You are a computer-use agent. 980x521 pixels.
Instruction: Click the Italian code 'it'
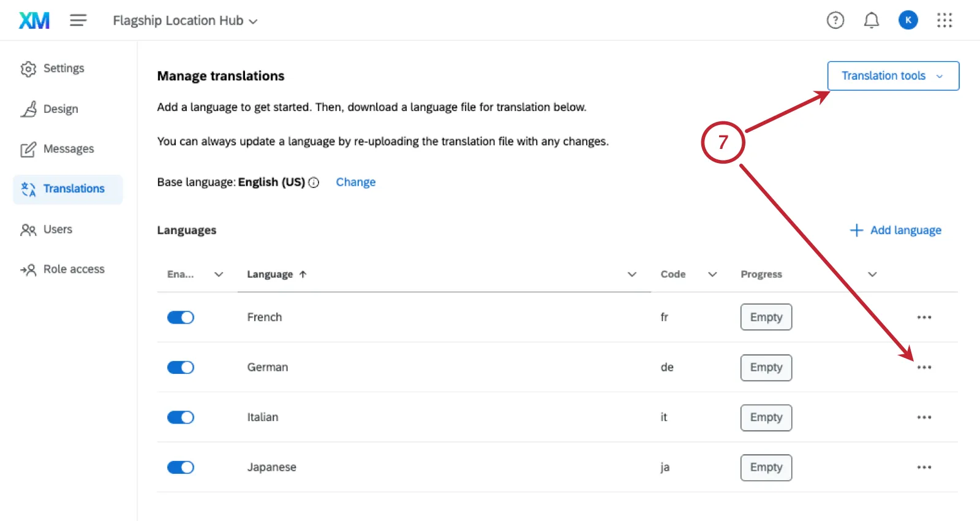664,417
